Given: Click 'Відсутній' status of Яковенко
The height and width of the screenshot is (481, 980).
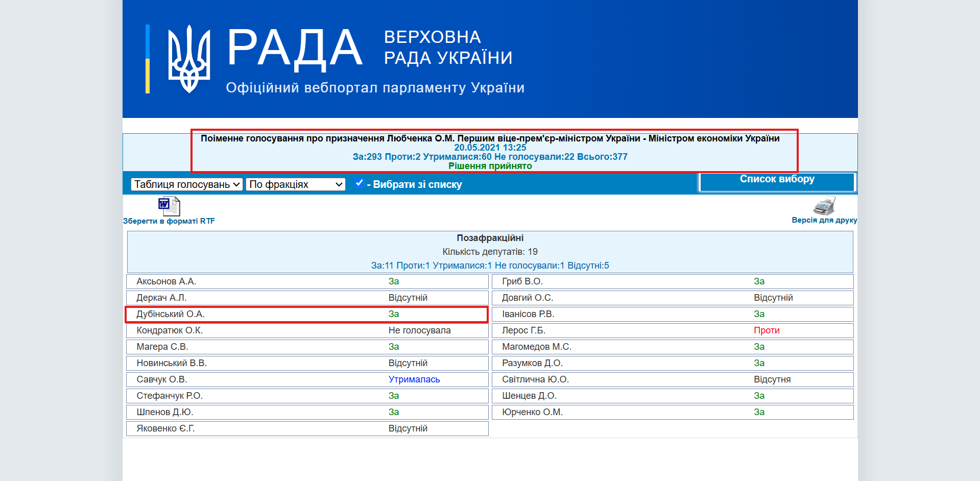Looking at the screenshot, I should pyautogui.click(x=408, y=428).
